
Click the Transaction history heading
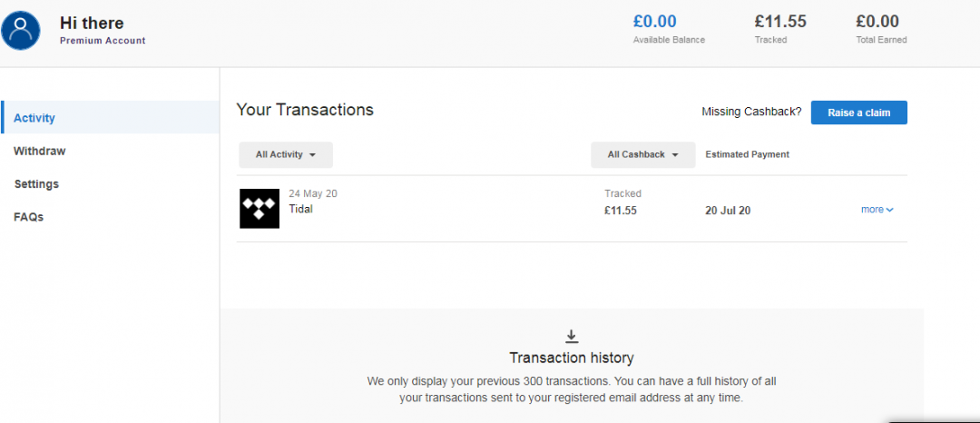[572, 358]
